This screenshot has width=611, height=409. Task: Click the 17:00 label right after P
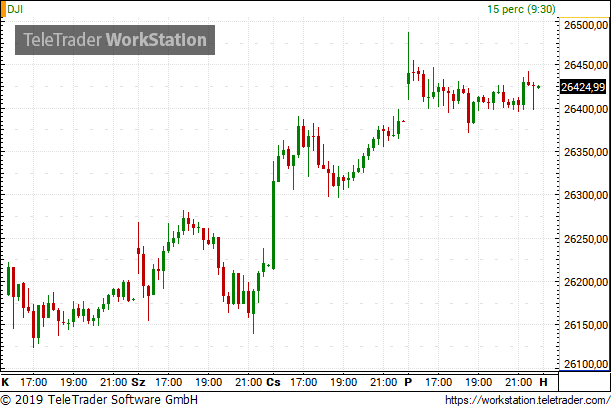438,382
